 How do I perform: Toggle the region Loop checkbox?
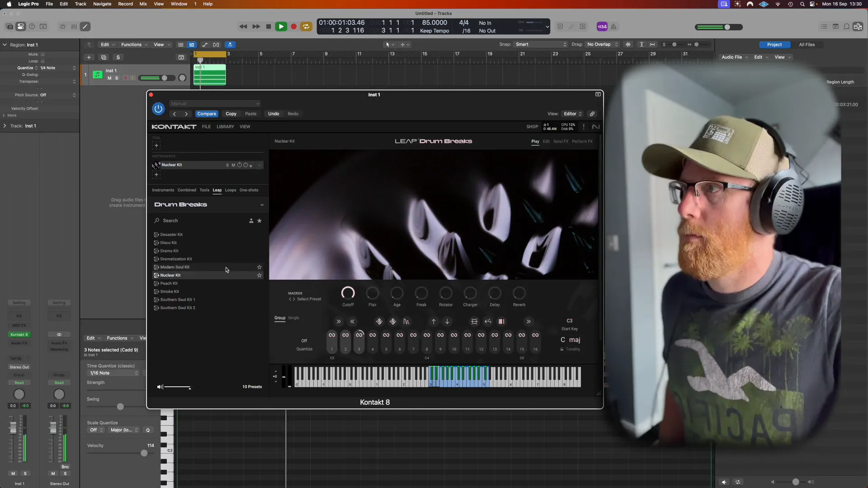click(42, 61)
